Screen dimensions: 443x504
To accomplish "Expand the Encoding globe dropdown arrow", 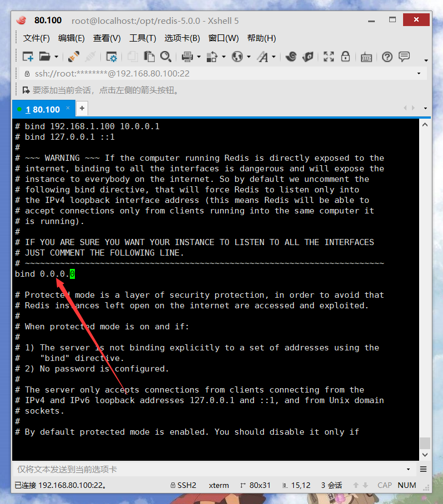I will point(249,57).
